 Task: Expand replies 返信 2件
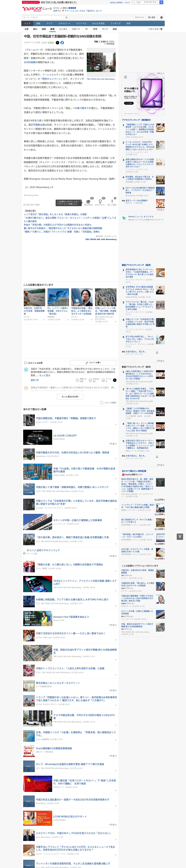pyautogui.click(x=34, y=380)
